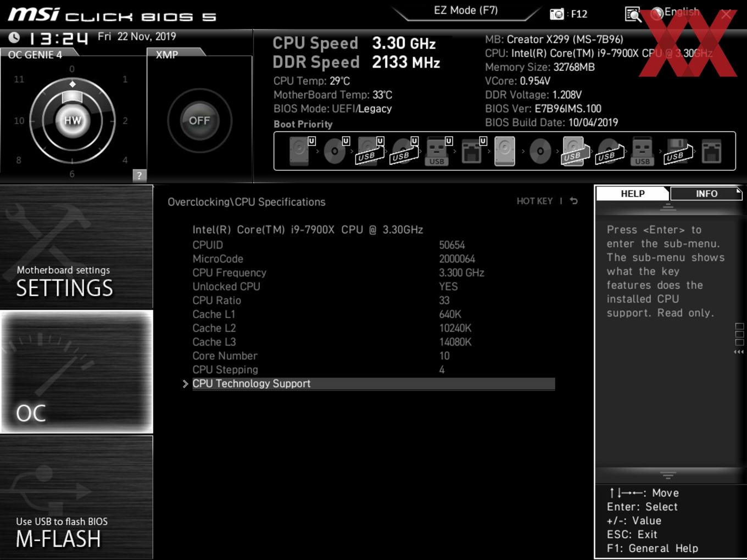
Task: Click the MotherBoard Temp 33°C reading
Action: click(x=333, y=95)
